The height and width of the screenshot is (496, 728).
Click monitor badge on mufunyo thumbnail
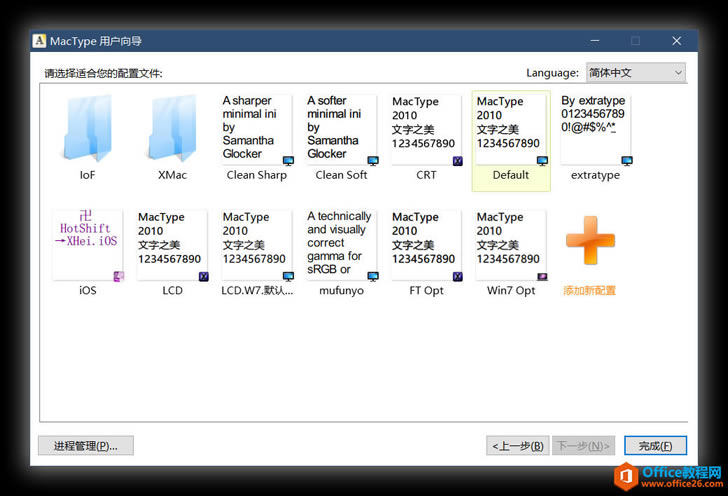point(373,277)
